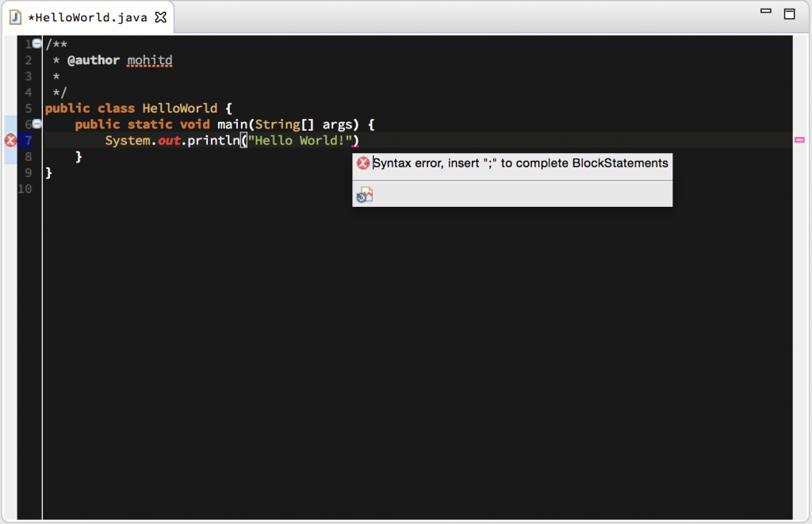812x524 pixels.
Task: Close the HelloWorld.java tab
Action: point(161,17)
